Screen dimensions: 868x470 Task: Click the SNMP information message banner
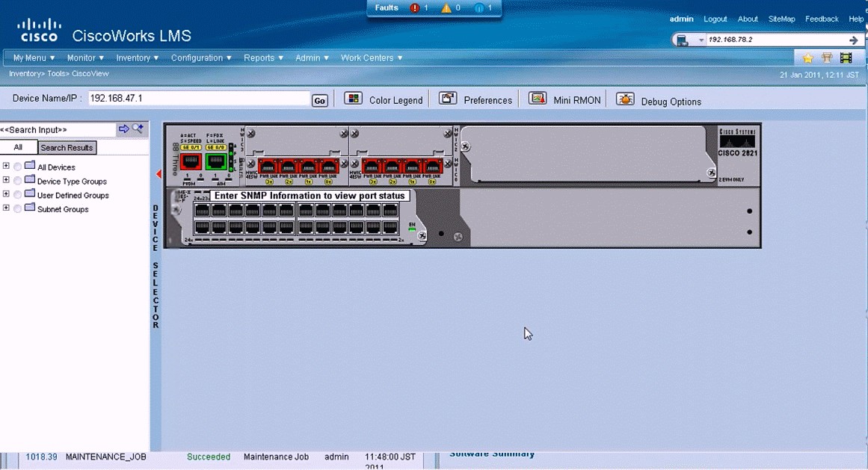point(310,196)
